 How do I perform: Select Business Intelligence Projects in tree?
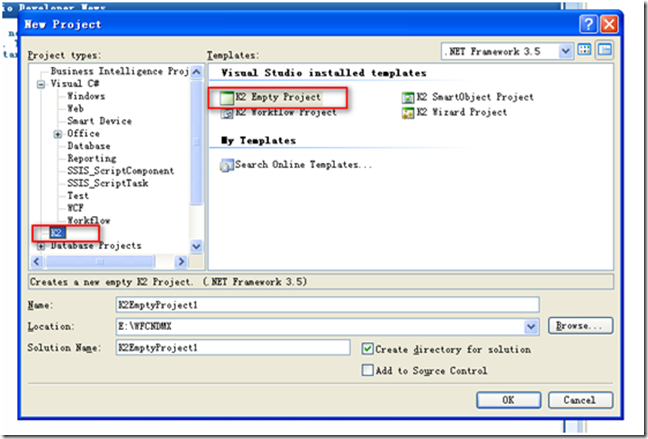point(119,71)
